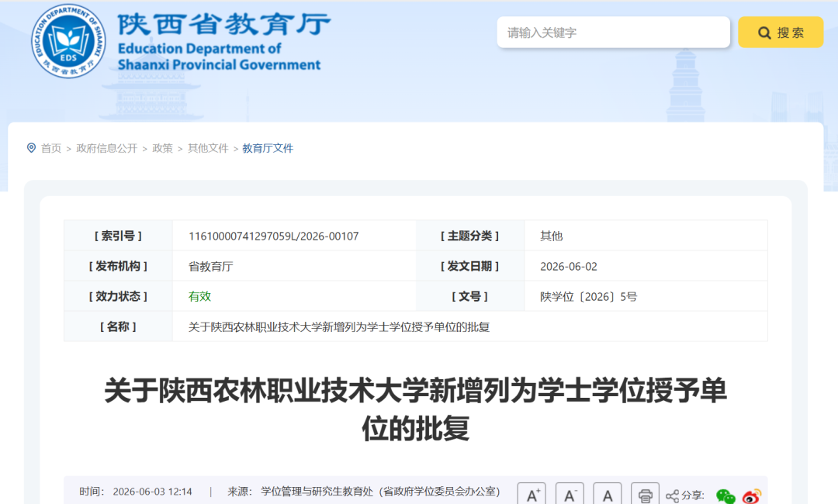Decrease font size with A- button
The height and width of the screenshot is (504, 838).
click(570, 495)
